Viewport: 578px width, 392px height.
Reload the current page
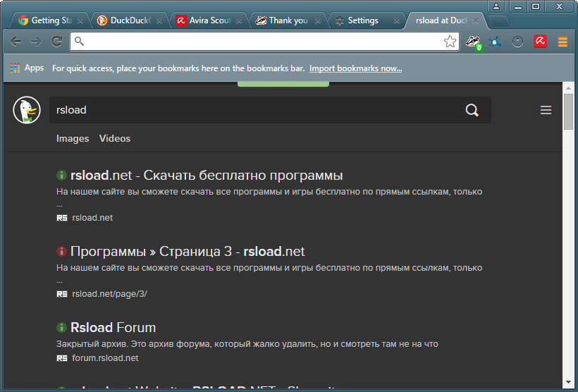pos(57,42)
